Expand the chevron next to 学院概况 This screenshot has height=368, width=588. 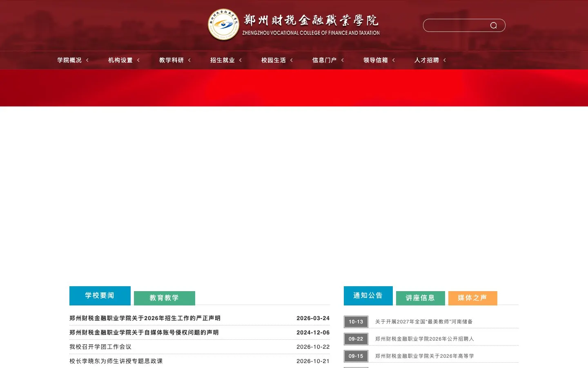click(87, 60)
